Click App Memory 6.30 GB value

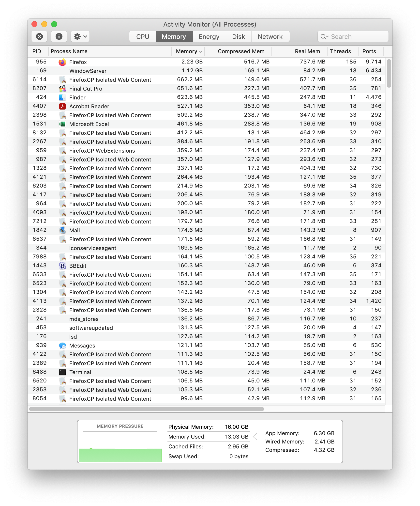coord(324,433)
